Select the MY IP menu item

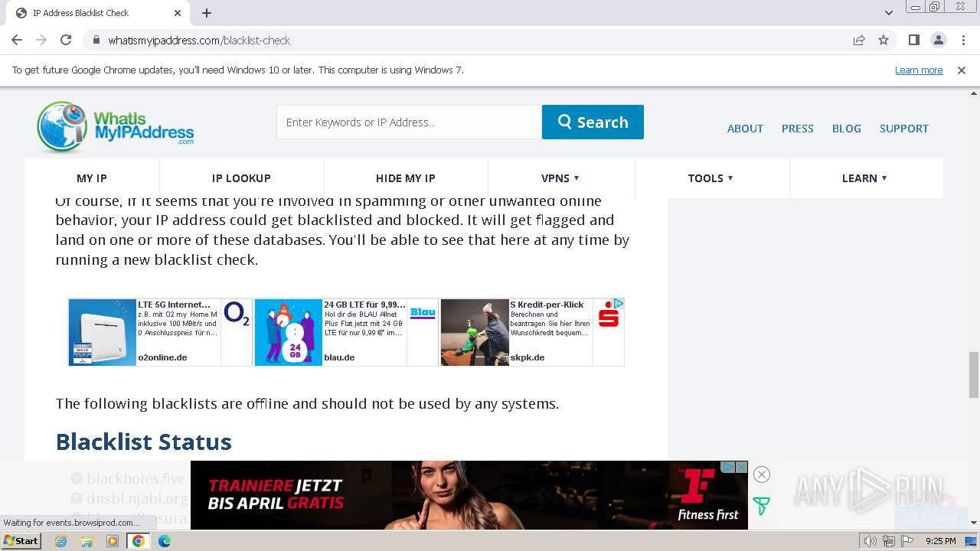(92, 178)
